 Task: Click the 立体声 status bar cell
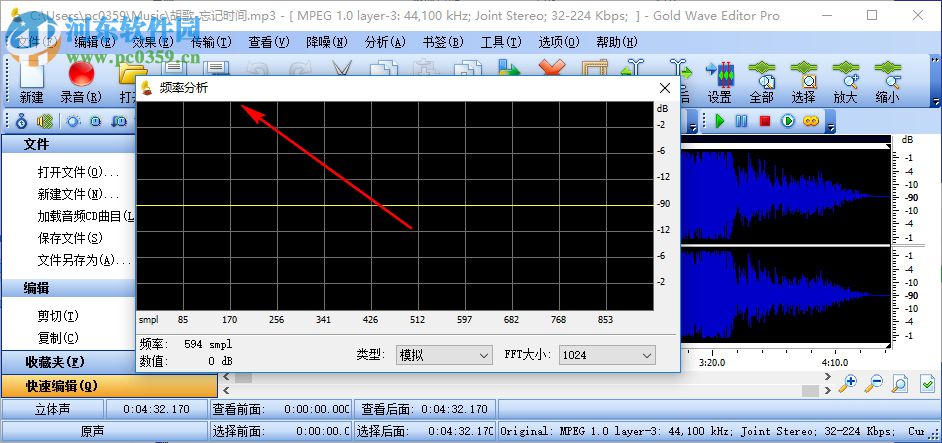tap(52, 409)
